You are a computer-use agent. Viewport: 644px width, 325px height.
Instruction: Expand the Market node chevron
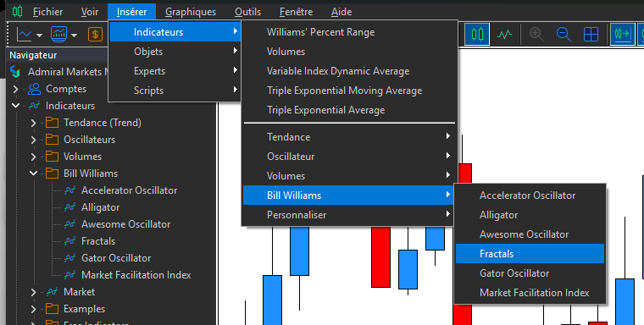coord(34,292)
